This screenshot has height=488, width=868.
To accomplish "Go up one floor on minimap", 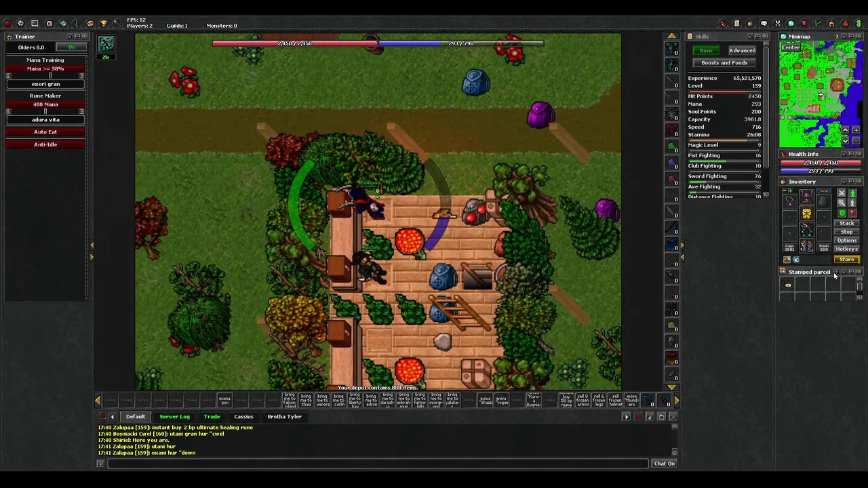I will tap(846, 130).
